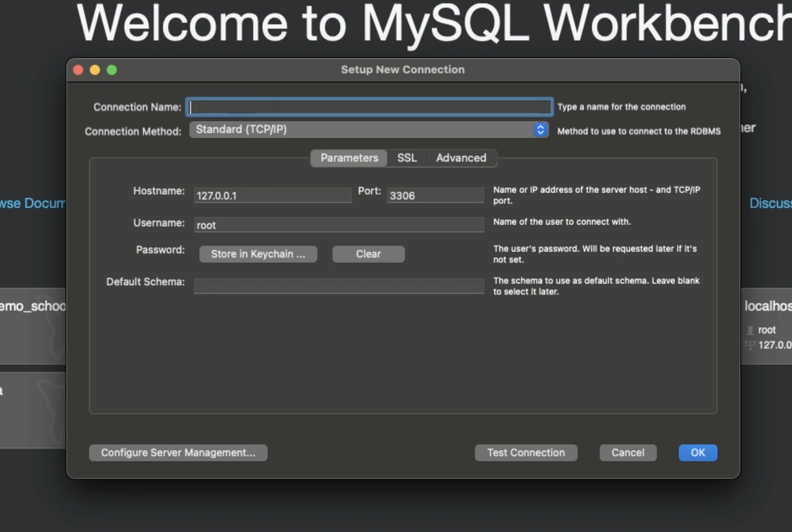Click 'Name or IP address of the server host' hint
792x532 pixels.
click(597, 195)
